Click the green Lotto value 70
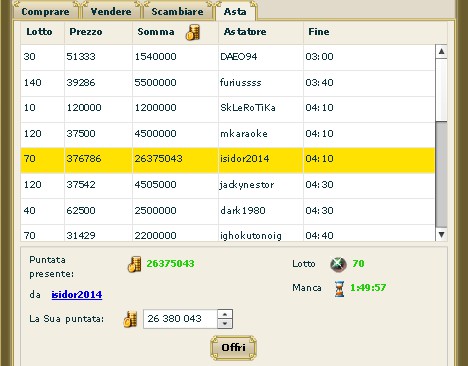Viewport: 468px width, 366px height. pos(358,264)
